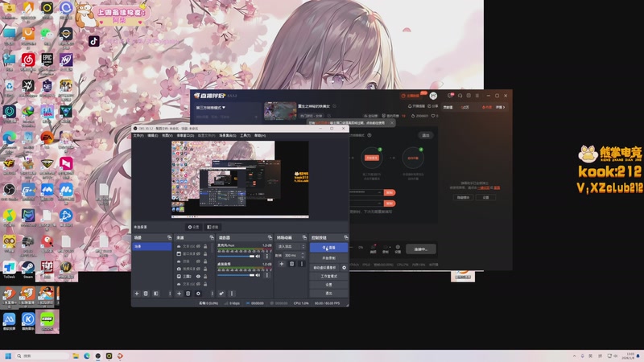
Task: Open three-dot menu for 桌面音频 channel
Action: pos(267,275)
